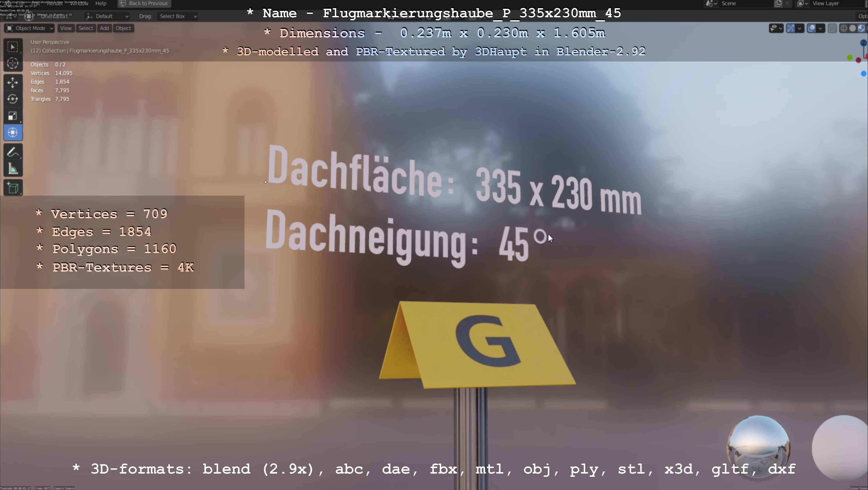
Task: Toggle X-Ray mode
Action: tap(832, 28)
